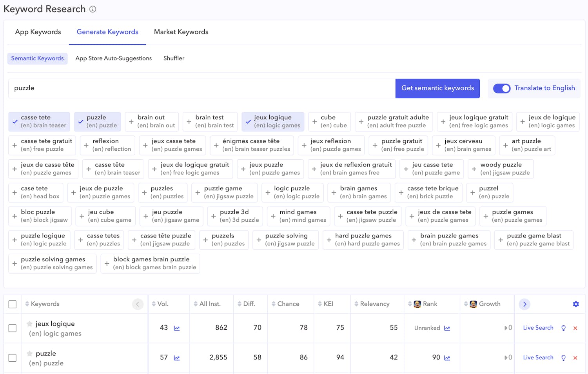Click the Get semantic keywords button
Screen dimensions: 588x374
437,88
